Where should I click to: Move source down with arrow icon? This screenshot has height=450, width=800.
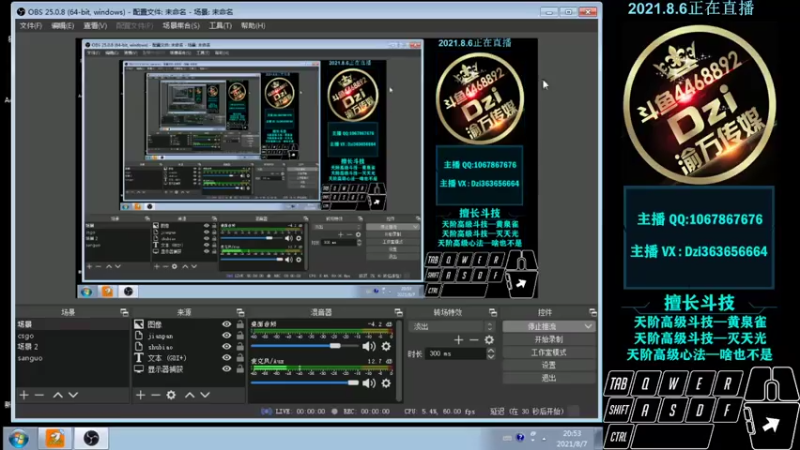pyautogui.click(x=205, y=395)
